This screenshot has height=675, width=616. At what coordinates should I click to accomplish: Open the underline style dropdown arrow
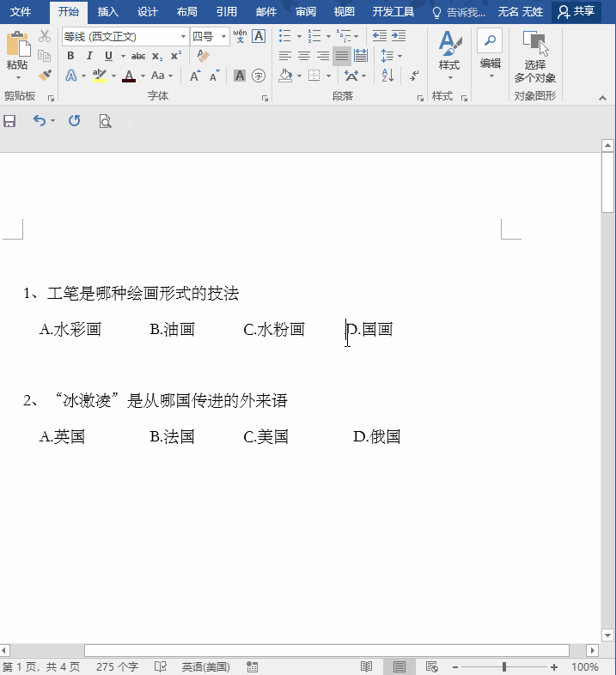(123, 56)
